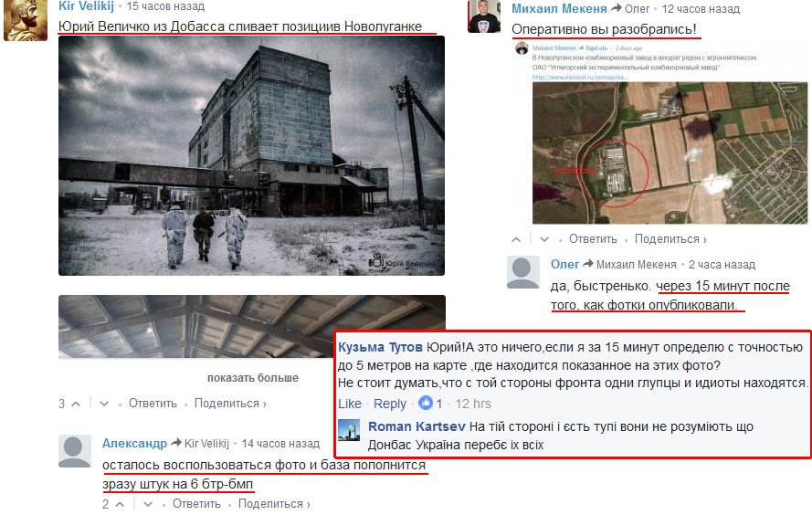812x515 pixels.
Task: Open Roman Kartsev's profile
Action: [x=417, y=426]
